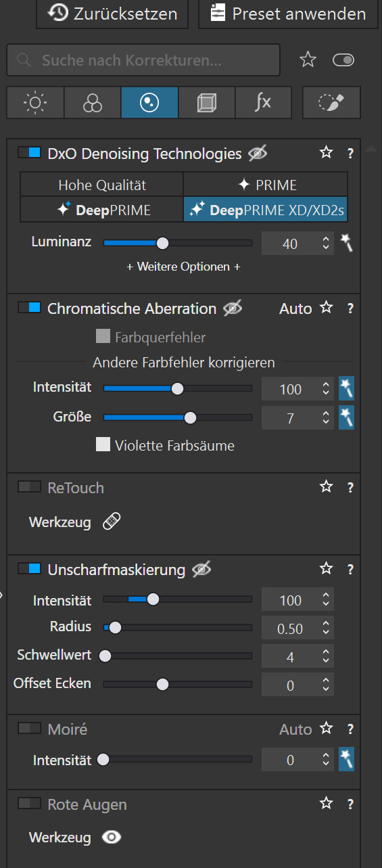The width and height of the screenshot is (382, 868).
Task: Hide Chromatische Aberration preview with eye icon
Action: [x=233, y=309]
